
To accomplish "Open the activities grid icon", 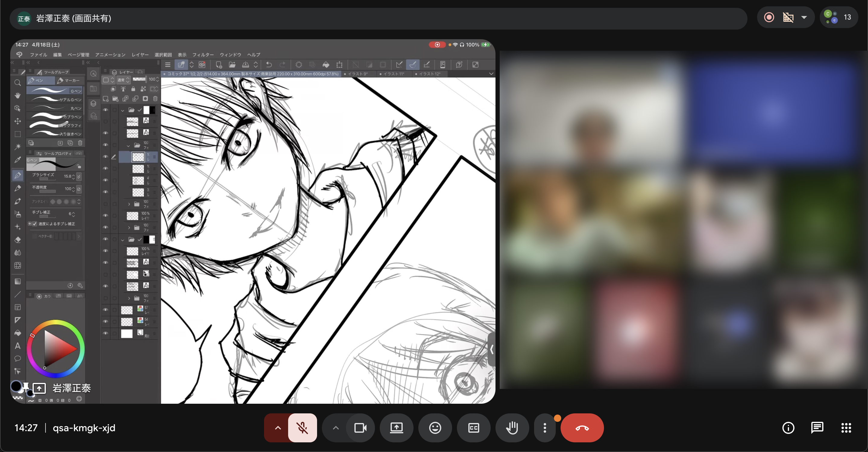I will [x=846, y=428].
